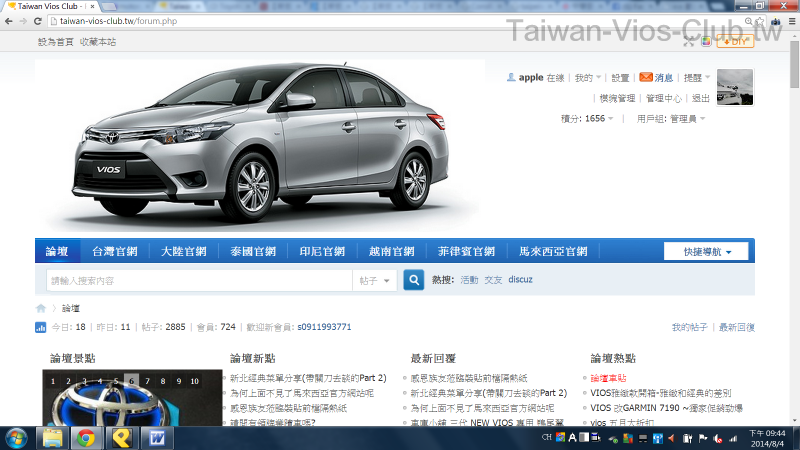Screen dimensions: 800x450
Task: Click the 管理中心 link
Action: [664, 98]
